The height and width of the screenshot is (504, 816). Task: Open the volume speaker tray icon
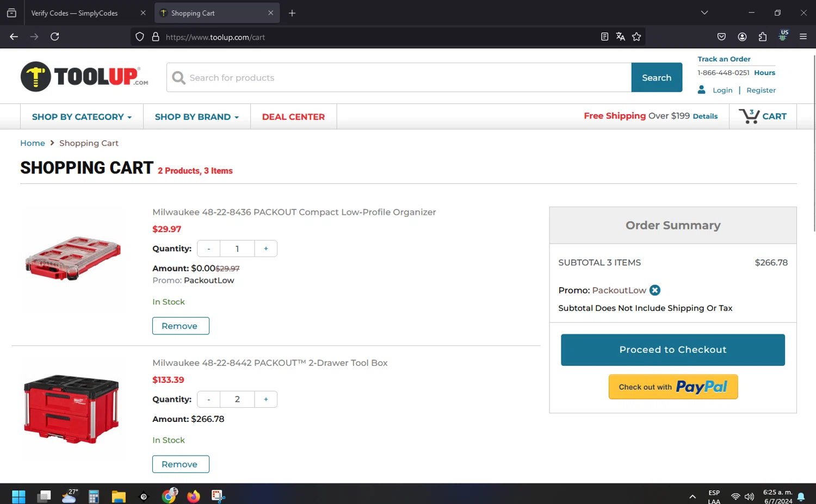[749, 496]
